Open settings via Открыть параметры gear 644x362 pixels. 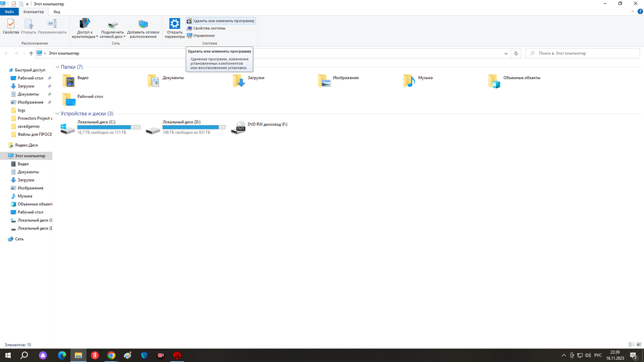[x=175, y=27]
